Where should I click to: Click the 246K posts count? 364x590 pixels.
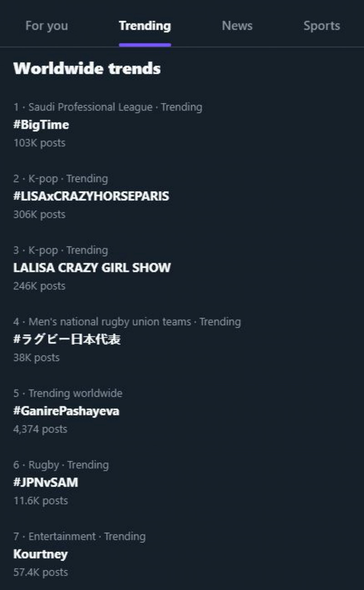(40, 286)
